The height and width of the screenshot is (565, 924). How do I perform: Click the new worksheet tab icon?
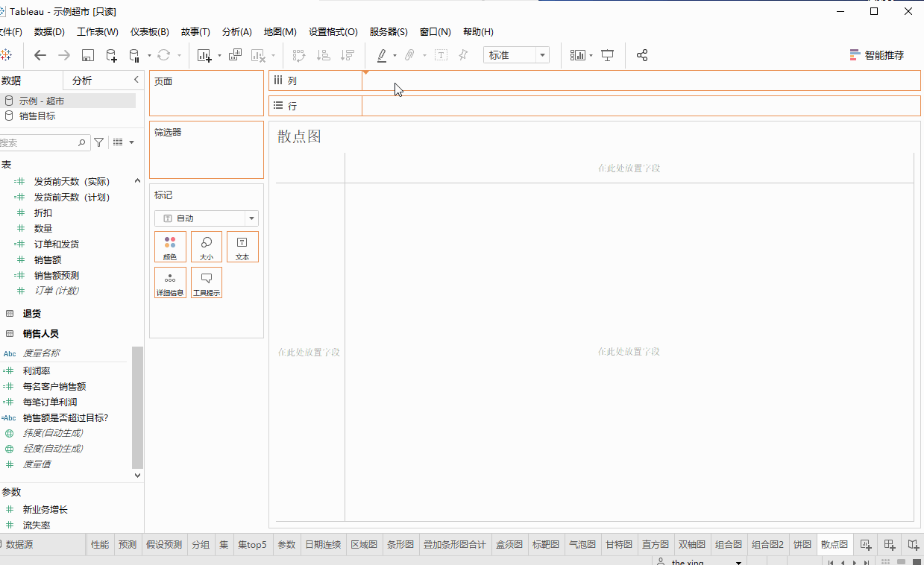(866, 544)
